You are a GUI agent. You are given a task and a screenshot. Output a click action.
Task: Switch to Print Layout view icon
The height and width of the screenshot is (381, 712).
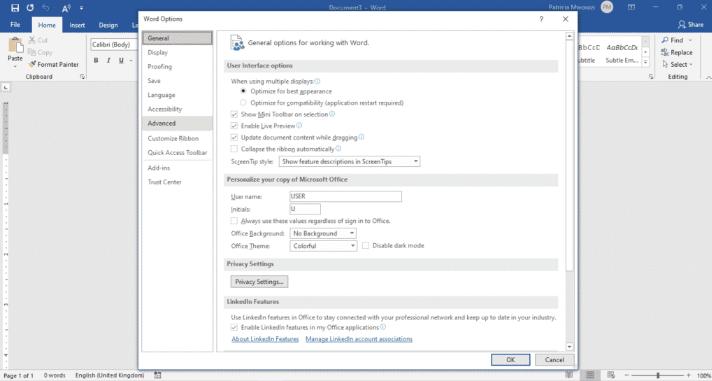pyautogui.click(x=590, y=375)
